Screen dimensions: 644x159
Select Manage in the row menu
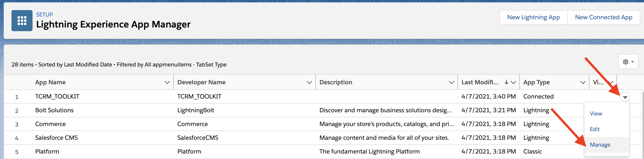600,145
